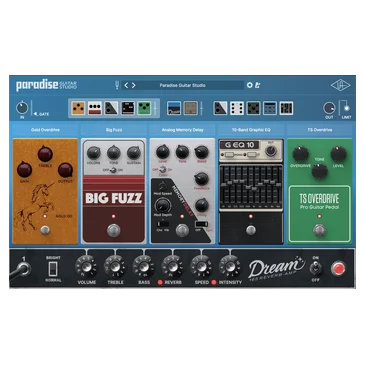This screenshot has height=365, width=365.
Task: Open the settings gear icon
Action: (250, 85)
